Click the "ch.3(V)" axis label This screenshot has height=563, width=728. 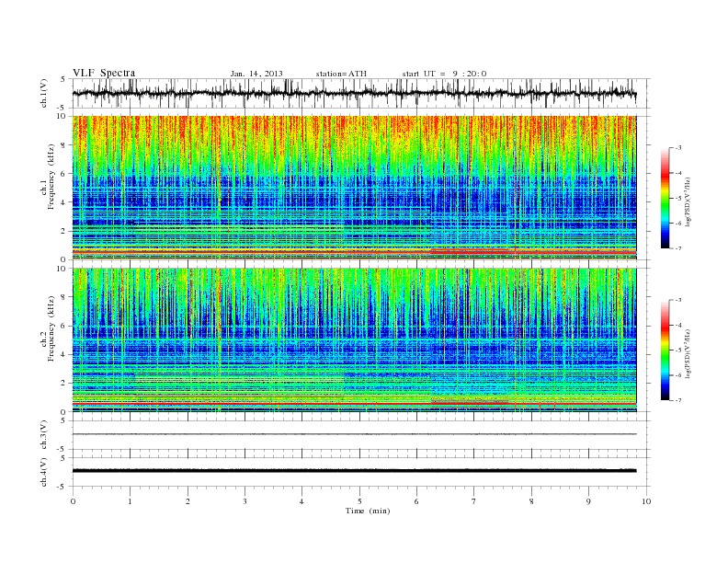44,435
